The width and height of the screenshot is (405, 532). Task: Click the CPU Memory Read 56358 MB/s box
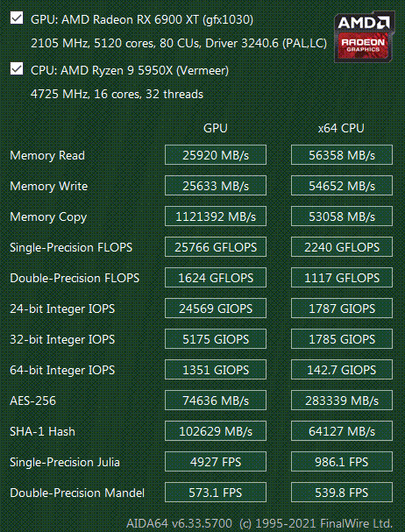pos(342,155)
